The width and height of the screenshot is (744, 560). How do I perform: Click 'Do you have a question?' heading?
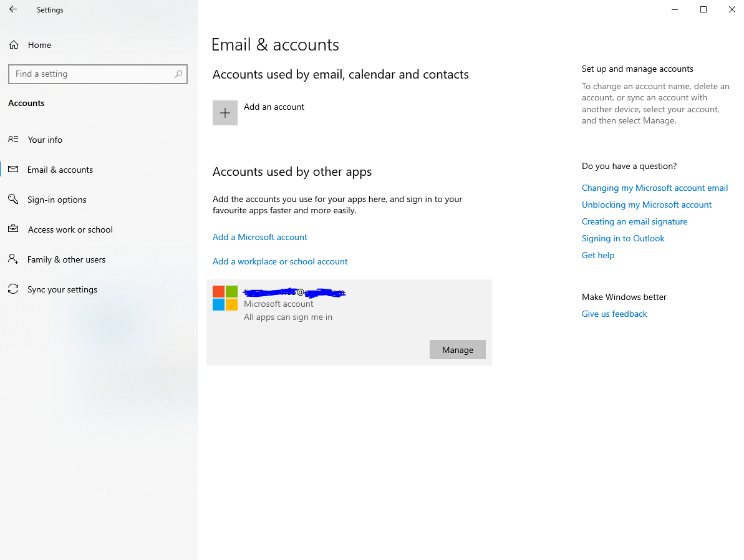coord(629,166)
